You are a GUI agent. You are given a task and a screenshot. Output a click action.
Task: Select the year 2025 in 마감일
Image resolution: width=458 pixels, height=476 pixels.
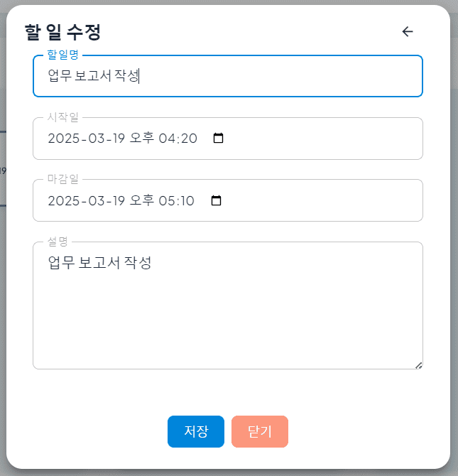coord(63,201)
